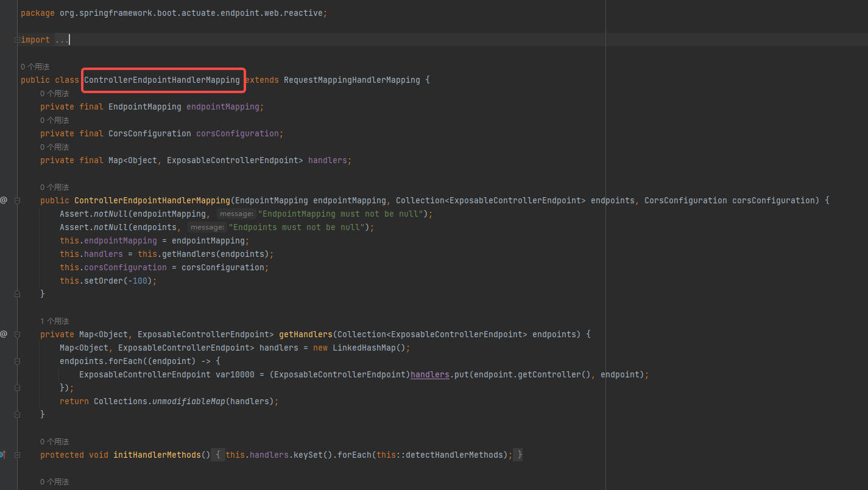868x490 pixels.
Task: Open usages hint above corsConfiguration field
Action: coord(54,120)
